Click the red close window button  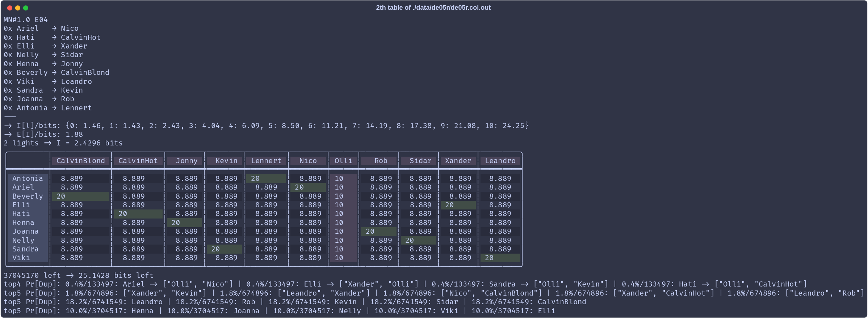(x=10, y=8)
